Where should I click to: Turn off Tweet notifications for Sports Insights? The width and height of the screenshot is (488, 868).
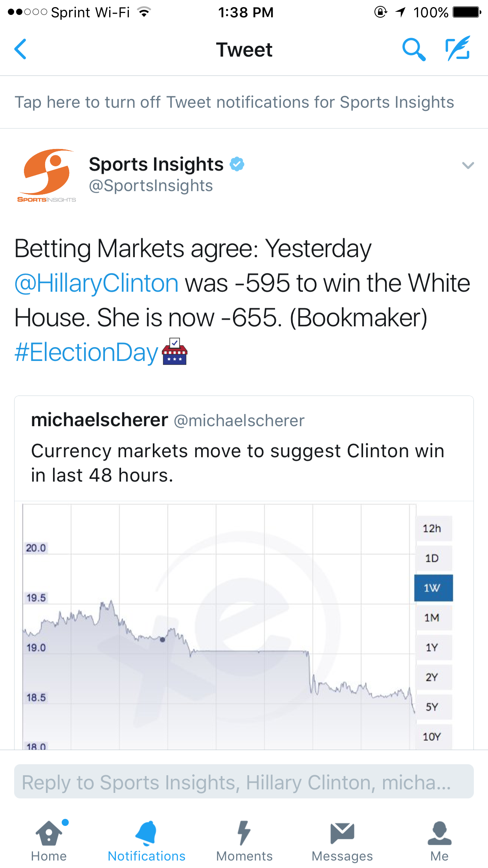coord(234,102)
